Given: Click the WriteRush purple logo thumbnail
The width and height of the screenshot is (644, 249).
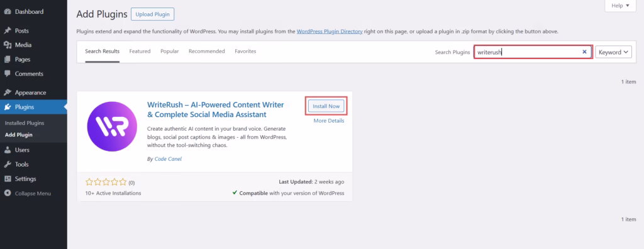Looking at the screenshot, I should (112, 126).
